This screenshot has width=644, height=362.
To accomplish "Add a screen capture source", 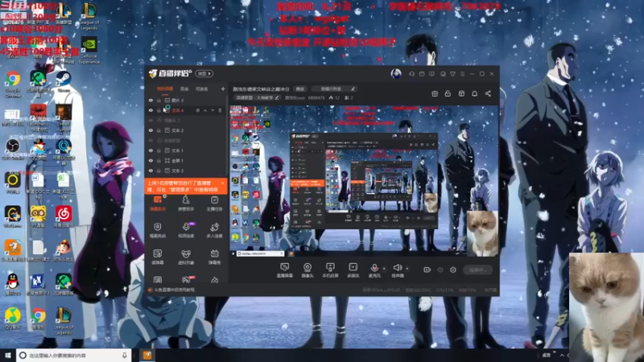I will [285, 270].
